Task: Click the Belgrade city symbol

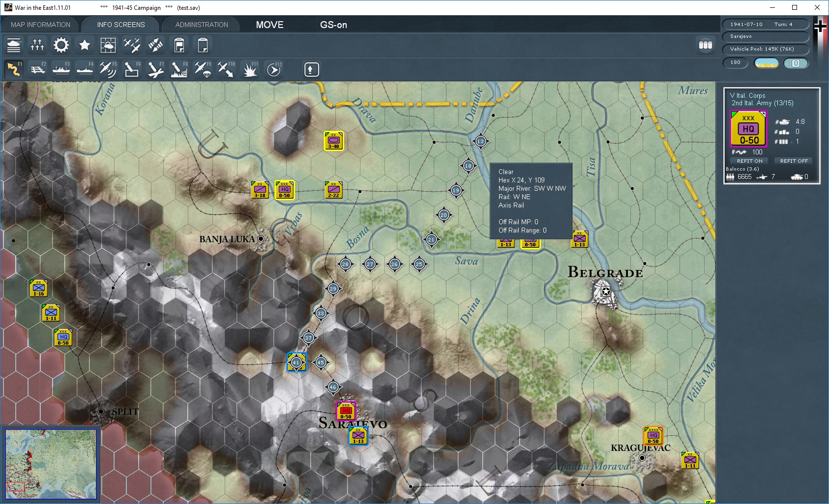Action: [x=606, y=291]
